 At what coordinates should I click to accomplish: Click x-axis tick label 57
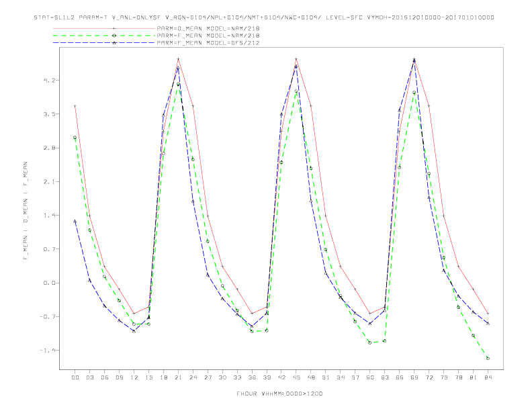tap(355, 377)
